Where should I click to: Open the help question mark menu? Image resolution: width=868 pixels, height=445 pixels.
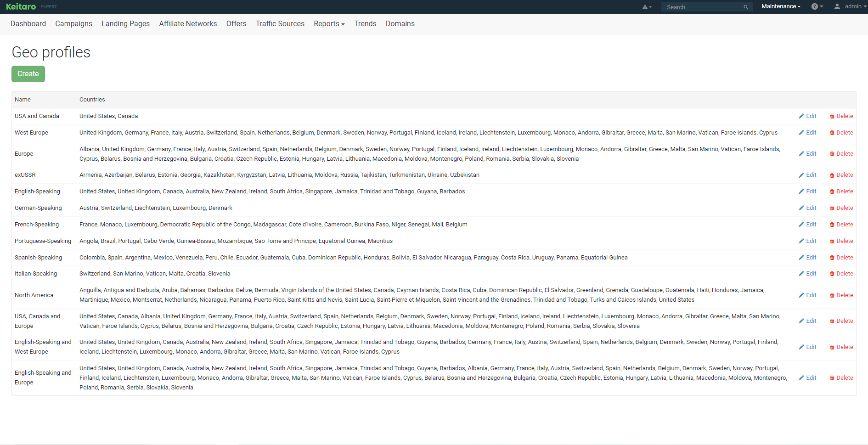coord(817,6)
